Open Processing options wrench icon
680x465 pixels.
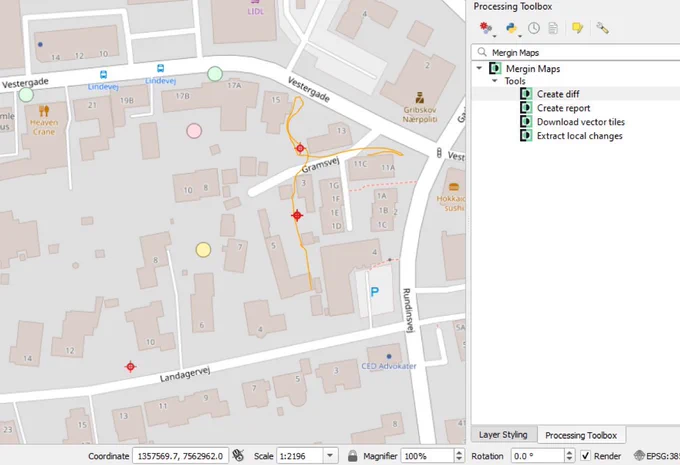click(602, 28)
